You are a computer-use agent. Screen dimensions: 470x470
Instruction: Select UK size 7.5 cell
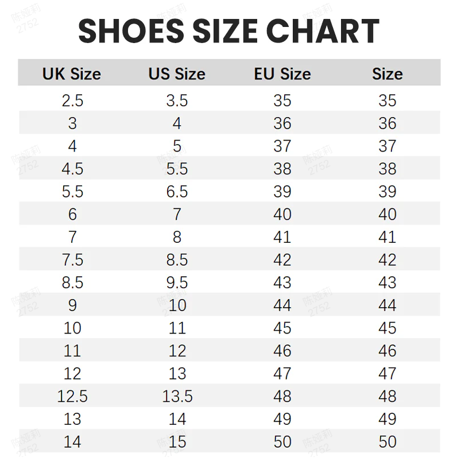tap(72, 260)
